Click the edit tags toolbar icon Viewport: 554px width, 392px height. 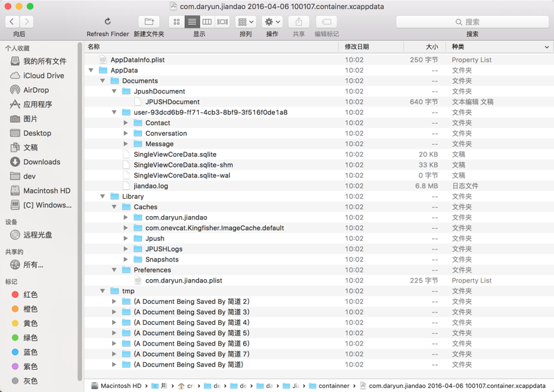pos(326,21)
